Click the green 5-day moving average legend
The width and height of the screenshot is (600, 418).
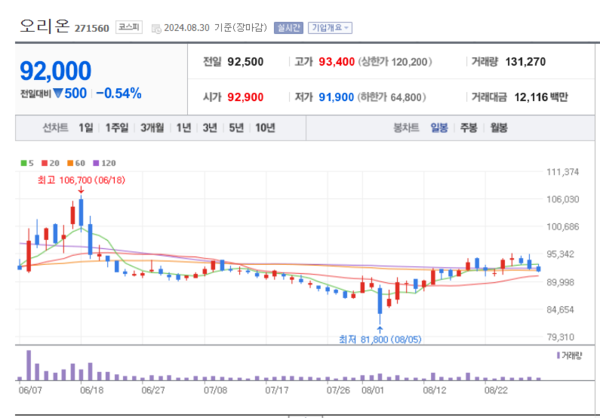(x=25, y=162)
